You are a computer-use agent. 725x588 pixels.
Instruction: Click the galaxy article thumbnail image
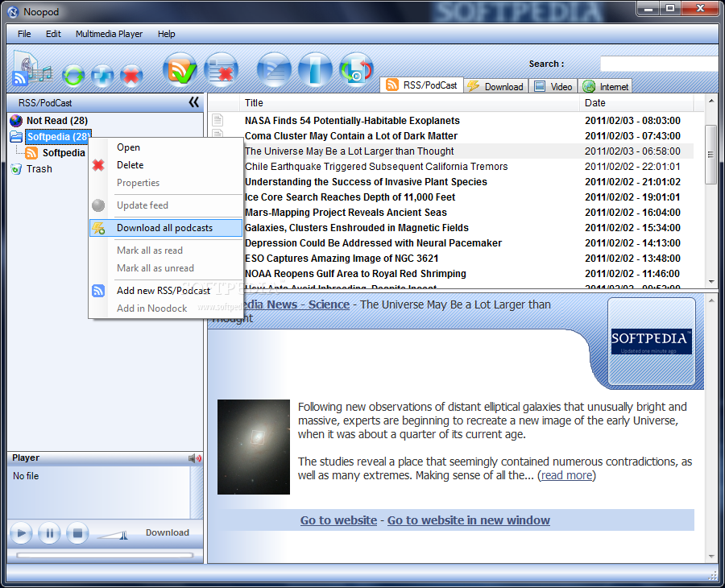pyautogui.click(x=254, y=447)
